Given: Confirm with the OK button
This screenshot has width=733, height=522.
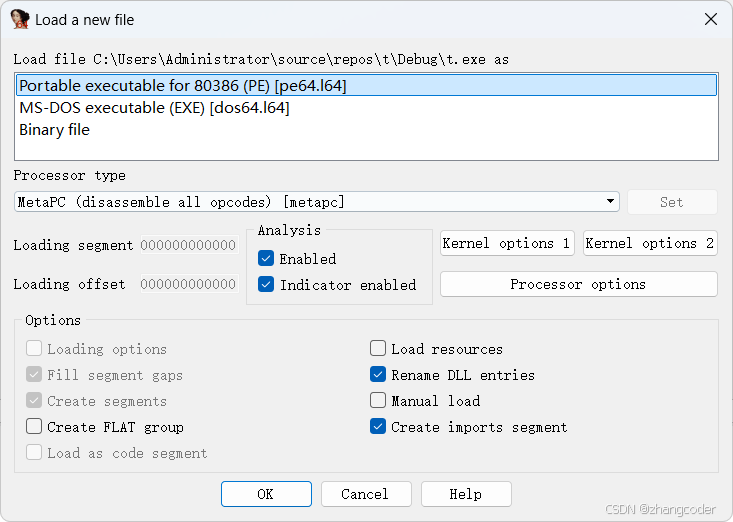Looking at the screenshot, I should point(266,494).
